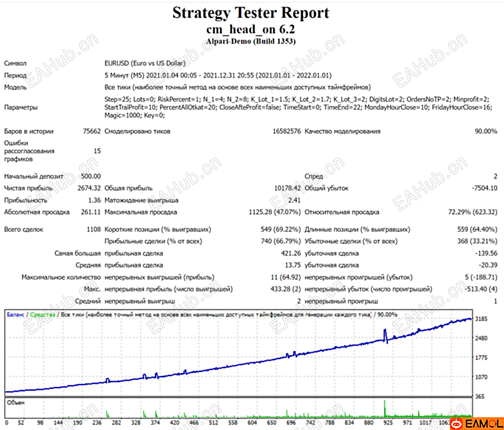Click the modelled ticks value "16582576"
The image size is (504, 430).
point(287,131)
